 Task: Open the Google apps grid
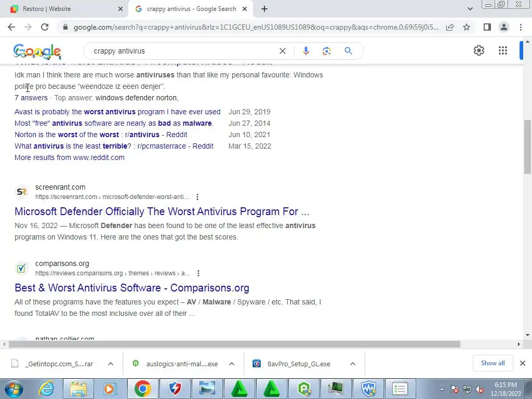(503, 50)
